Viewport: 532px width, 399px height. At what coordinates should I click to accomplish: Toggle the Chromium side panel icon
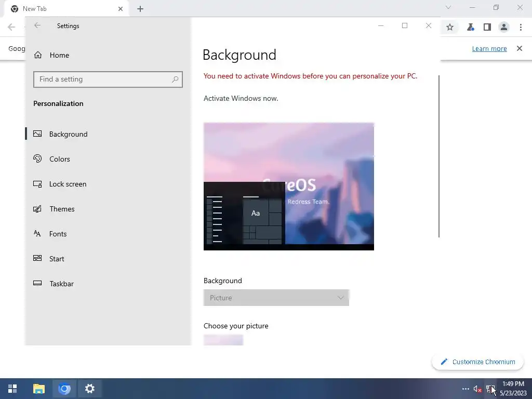pyautogui.click(x=487, y=27)
